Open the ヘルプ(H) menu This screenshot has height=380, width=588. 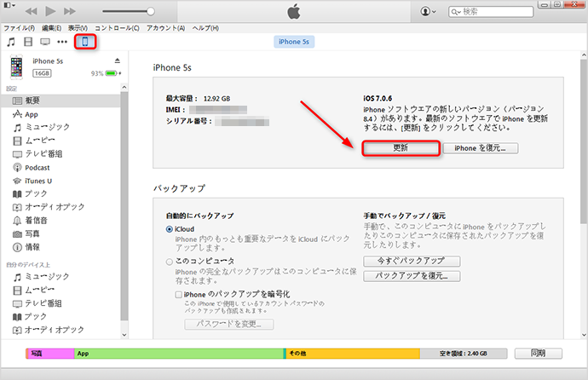205,28
